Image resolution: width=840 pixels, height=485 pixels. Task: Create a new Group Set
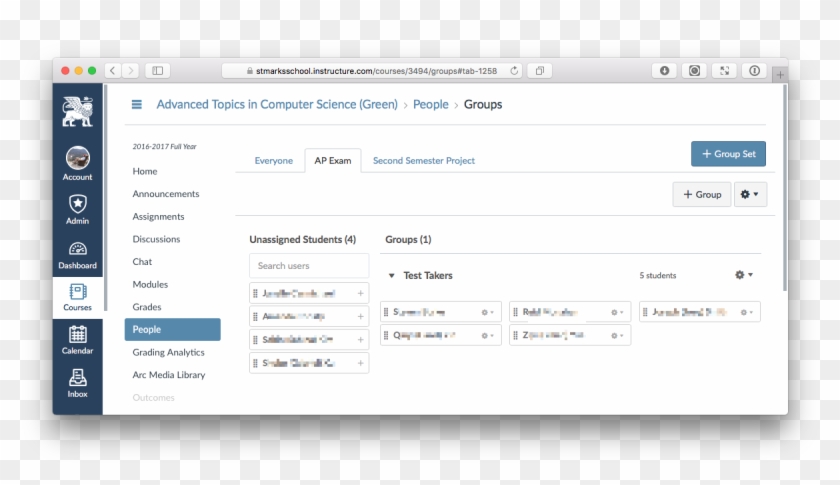pyautogui.click(x=728, y=154)
